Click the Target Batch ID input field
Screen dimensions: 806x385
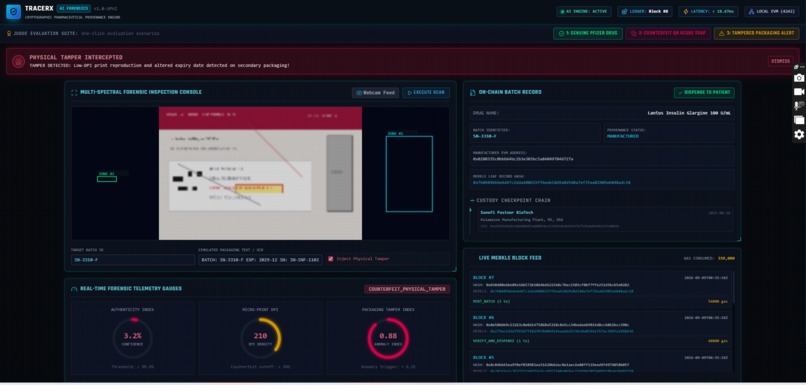click(x=133, y=260)
